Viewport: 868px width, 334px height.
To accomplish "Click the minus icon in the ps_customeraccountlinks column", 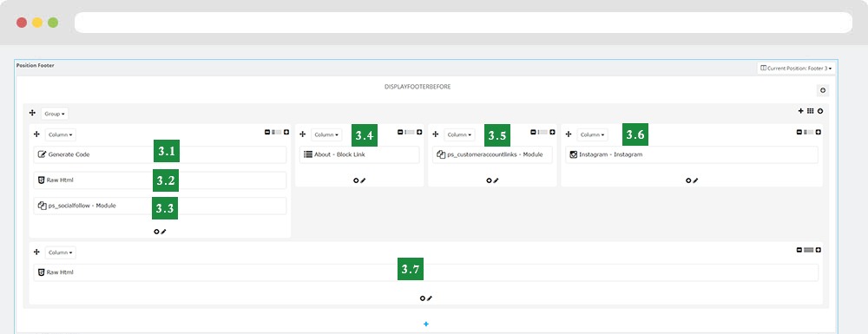I will (x=533, y=132).
